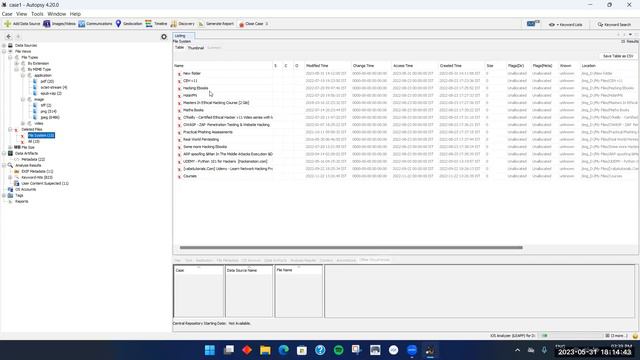Switch to the Table view tab
The height and width of the screenshot is (360, 640).
point(179,48)
